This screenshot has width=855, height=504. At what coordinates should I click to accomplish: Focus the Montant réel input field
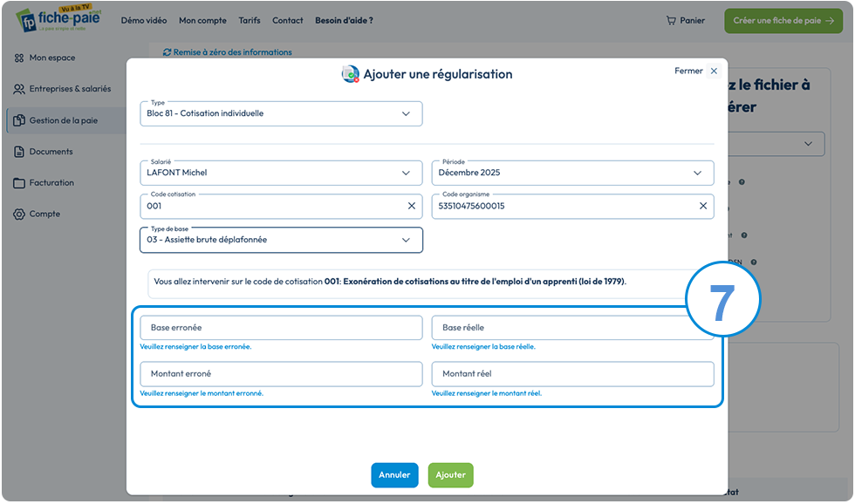pos(572,374)
